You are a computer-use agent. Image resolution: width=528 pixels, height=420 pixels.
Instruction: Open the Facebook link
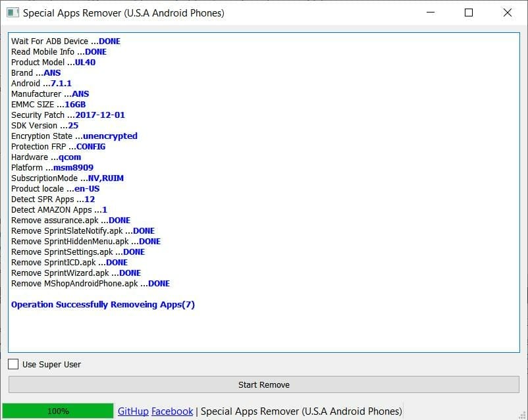(172, 410)
